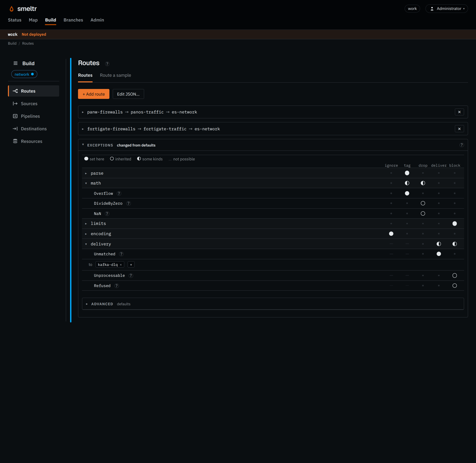Collapse the math exception group
Screen dimensions: 476x463
86,183
